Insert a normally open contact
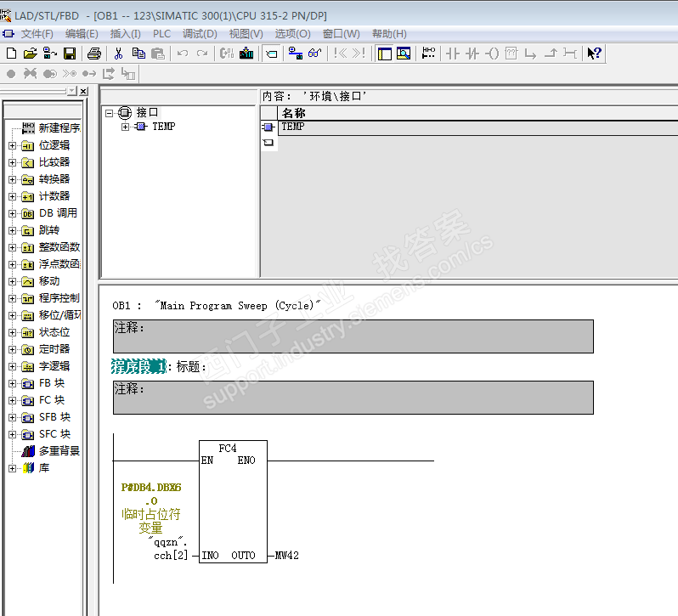The image size is (678, 616). [452, 54]
